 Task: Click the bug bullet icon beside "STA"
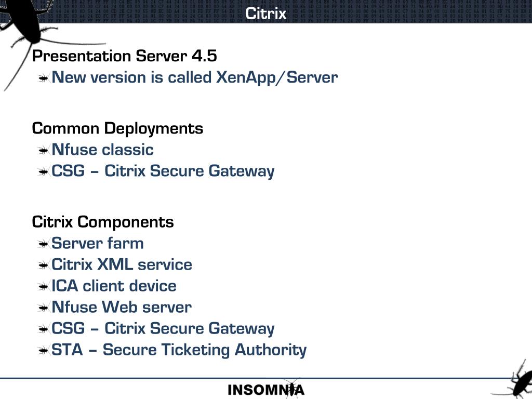click(x=43, y=351)
